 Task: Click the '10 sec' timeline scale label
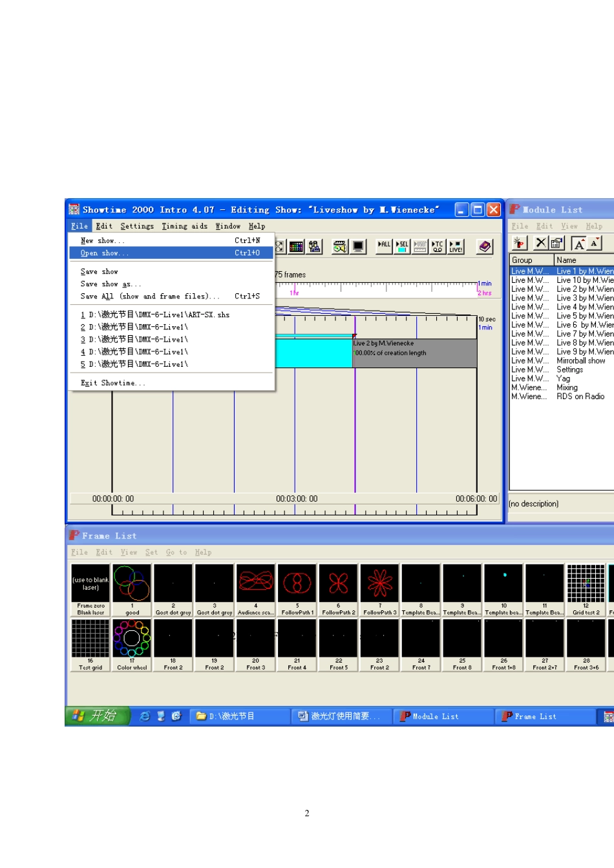pyautogui.click(x=487, y=319)
